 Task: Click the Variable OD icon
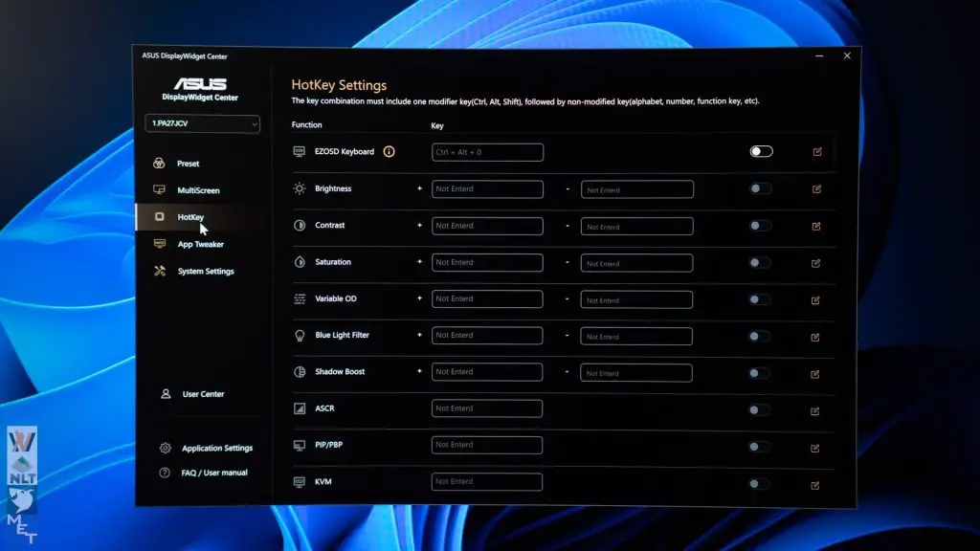pos(300,298)
